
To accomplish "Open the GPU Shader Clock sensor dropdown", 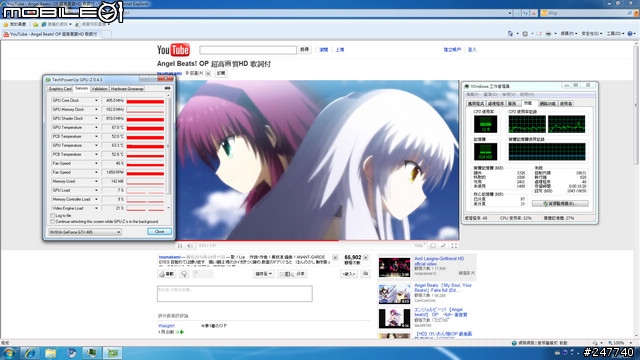I will tap(96, 118).
